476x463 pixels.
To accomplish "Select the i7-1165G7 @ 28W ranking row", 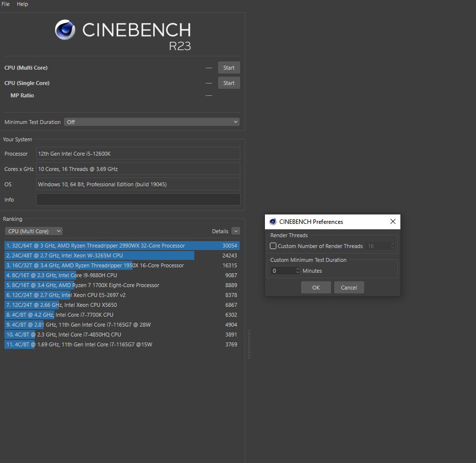I will coord(122,325).
